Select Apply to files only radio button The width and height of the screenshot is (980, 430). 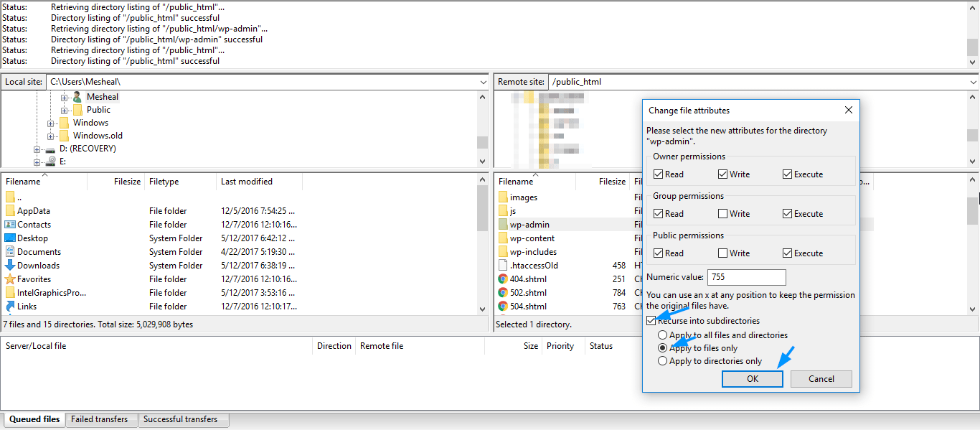(663, 348)
